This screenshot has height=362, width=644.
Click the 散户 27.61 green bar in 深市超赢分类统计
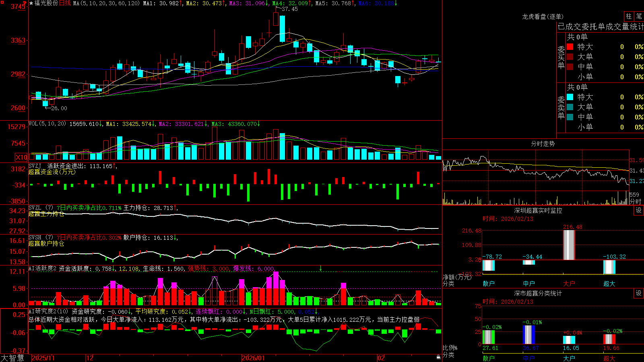tap(488, 337)
